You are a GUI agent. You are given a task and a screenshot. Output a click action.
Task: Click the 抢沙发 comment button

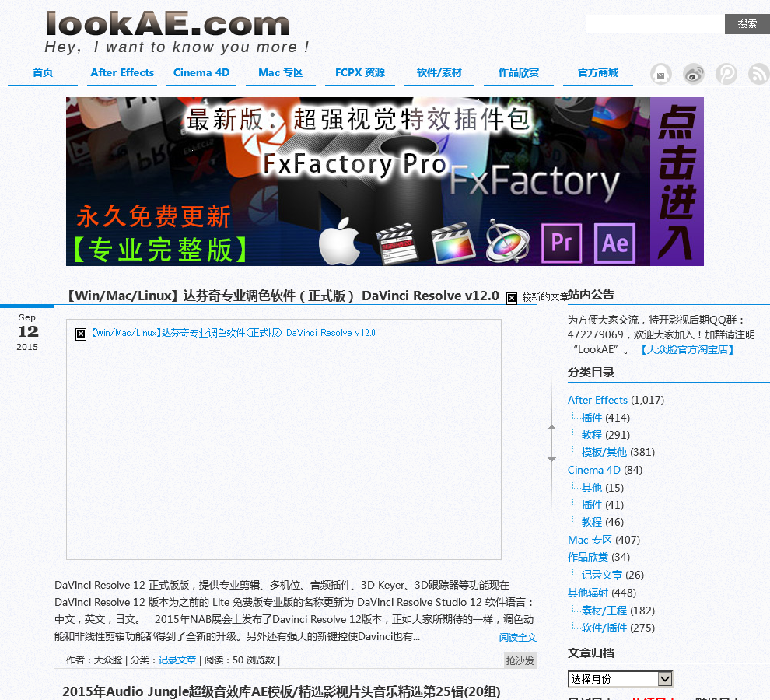tap(520, 660)
